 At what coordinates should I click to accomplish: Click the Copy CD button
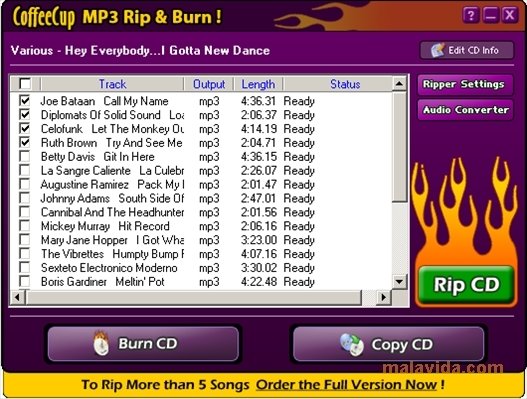[389, 344]
